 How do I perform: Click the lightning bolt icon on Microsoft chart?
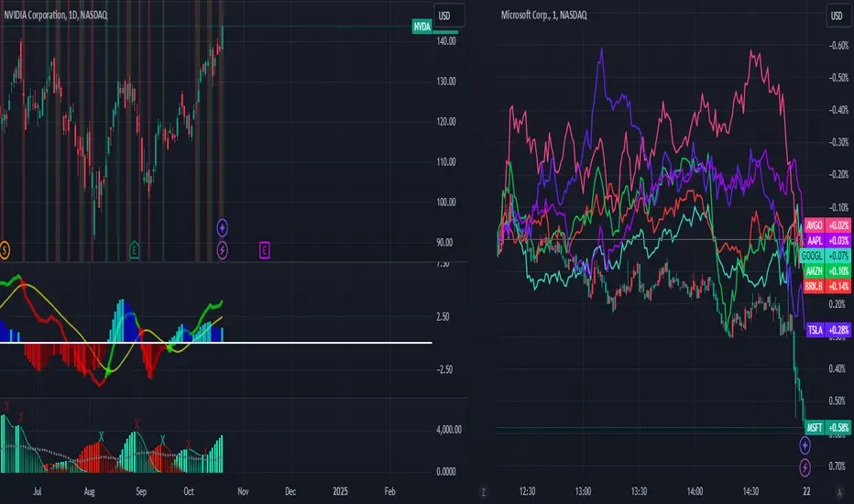tap(805, 467)
